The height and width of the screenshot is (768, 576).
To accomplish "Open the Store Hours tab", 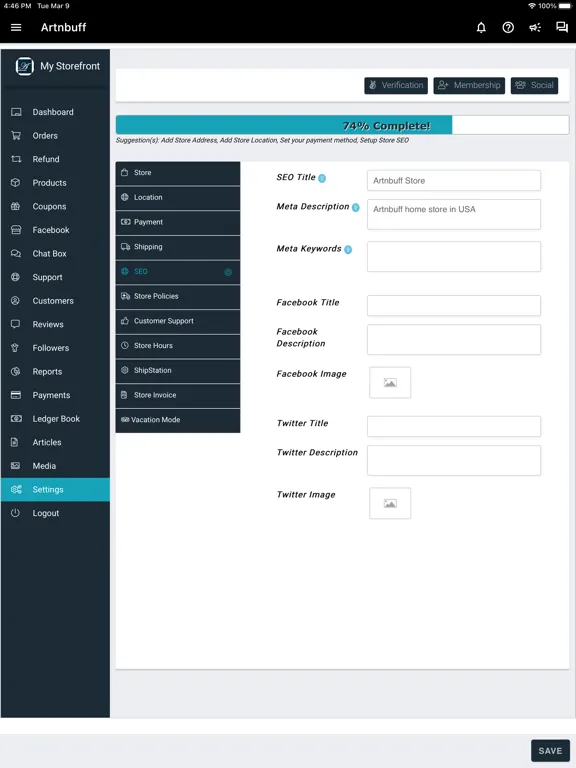I will click(178, 346).
